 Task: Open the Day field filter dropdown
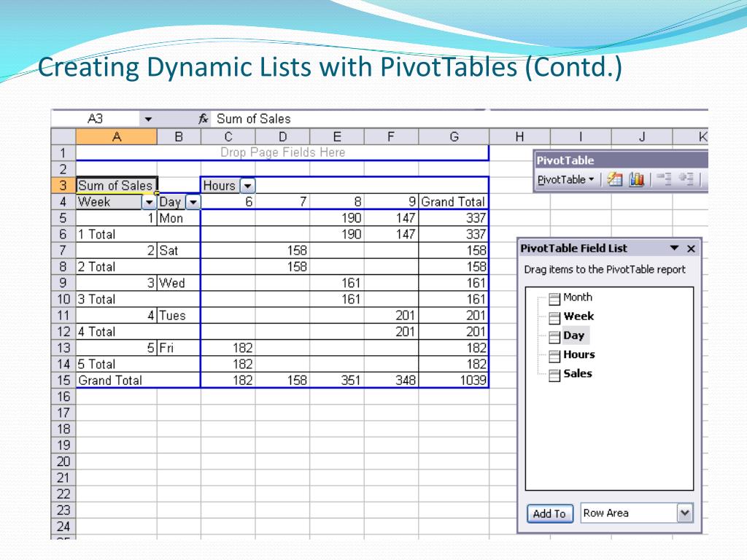click(193, 203)
